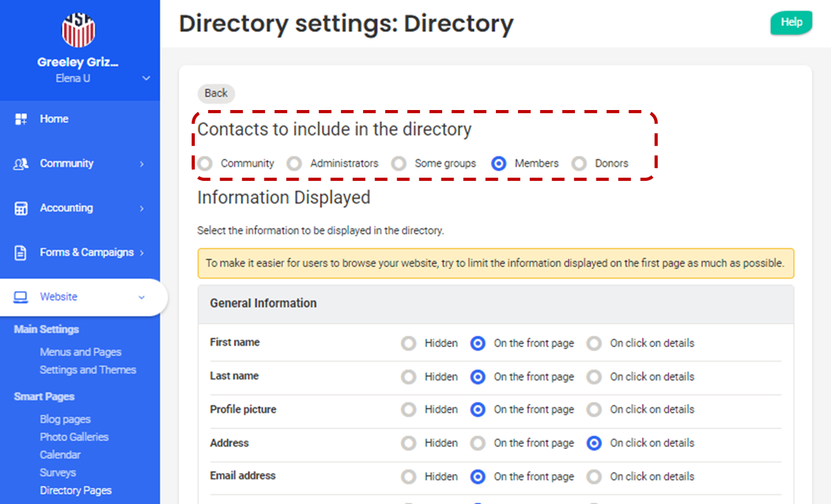Set Address to On the front page
831x504 pixels.
478,443
